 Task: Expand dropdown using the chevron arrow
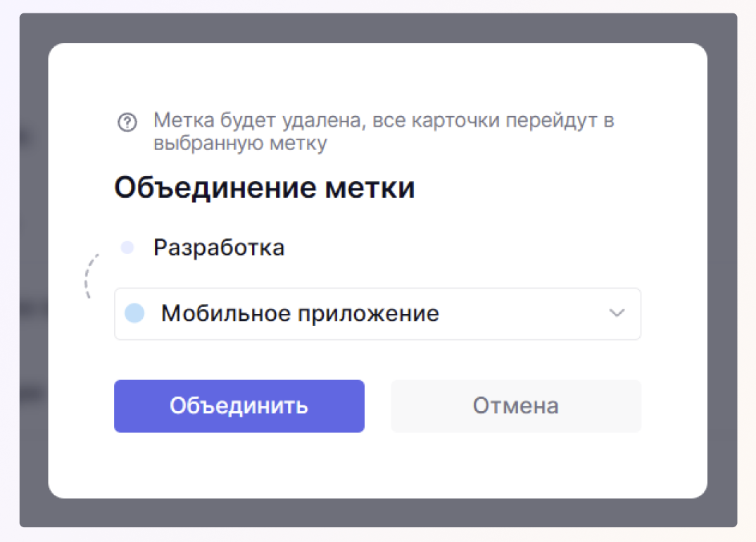[x=617, y=313]
